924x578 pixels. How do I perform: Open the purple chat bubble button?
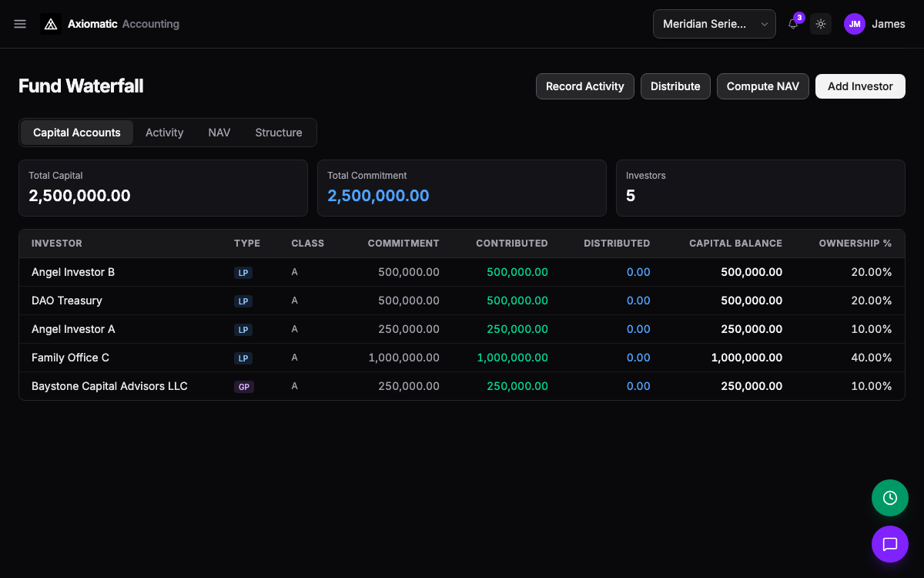pos(890,544)
